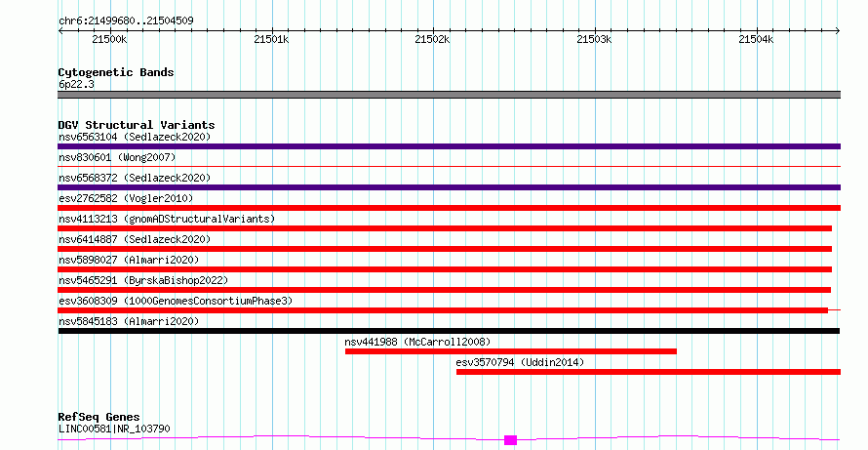
Task: Click the esv2762582 (Vogler2010) label
Action: point(126,198)
